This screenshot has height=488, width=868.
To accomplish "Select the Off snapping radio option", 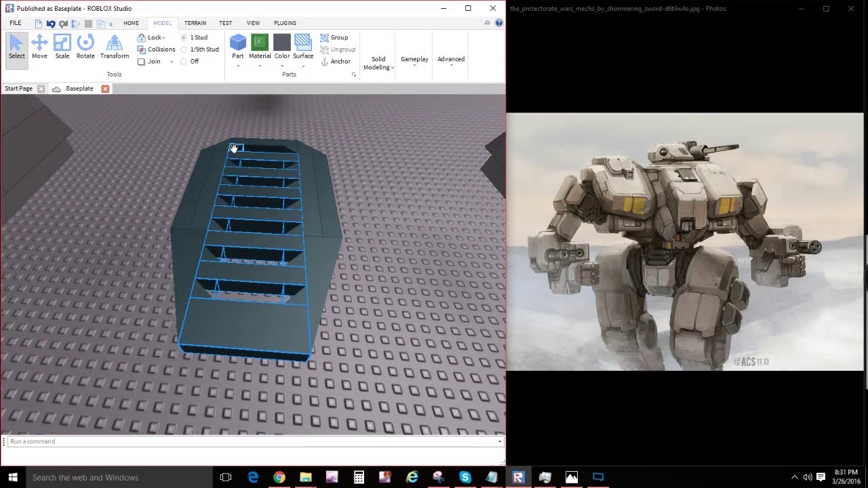I will [184, 62].
